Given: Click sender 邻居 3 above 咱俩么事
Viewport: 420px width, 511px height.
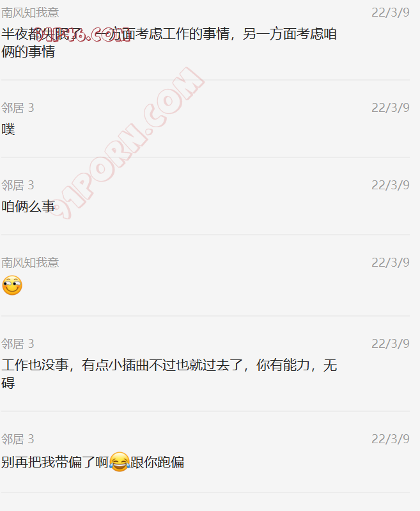Looking at the screenshot, I should tap(18, 185).
